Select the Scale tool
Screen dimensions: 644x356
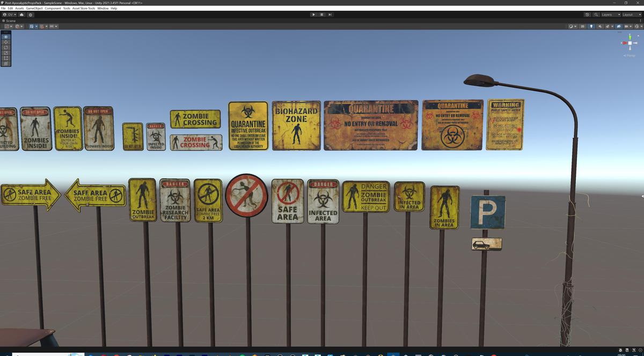coord(6,53)
